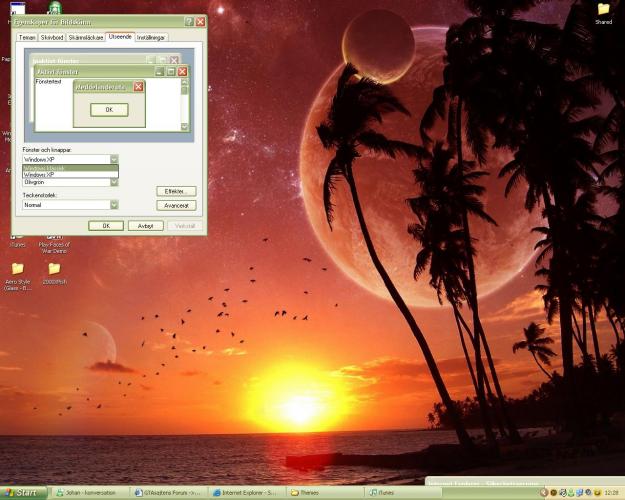The height and width of the screenshot is (500, 625).
Task: Click the help question mark button in dialog title bar
Action: (189, 21)
